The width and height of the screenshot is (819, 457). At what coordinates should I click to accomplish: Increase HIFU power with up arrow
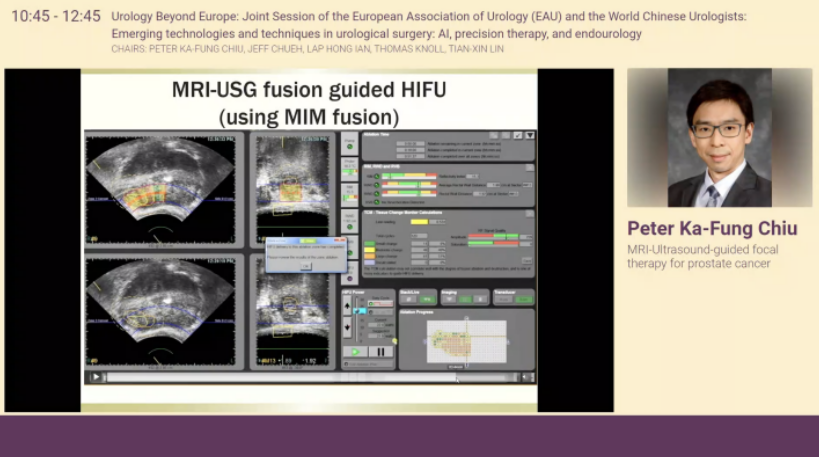(x=347, y=306)
